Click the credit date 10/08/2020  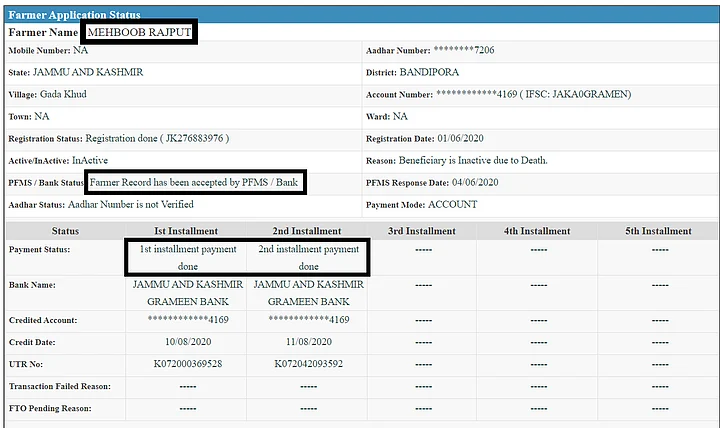tap(185, 342)
